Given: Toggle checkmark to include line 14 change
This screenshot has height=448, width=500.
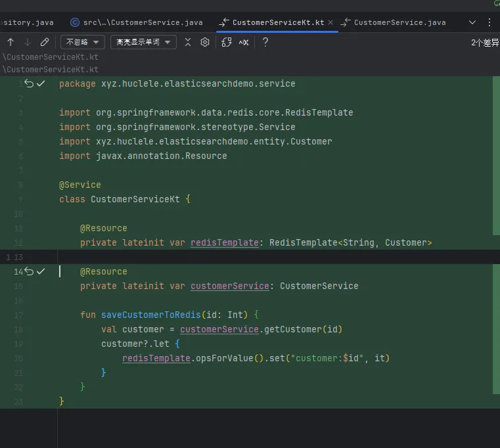Looking at the screenshot, I should tap(41, 271).
